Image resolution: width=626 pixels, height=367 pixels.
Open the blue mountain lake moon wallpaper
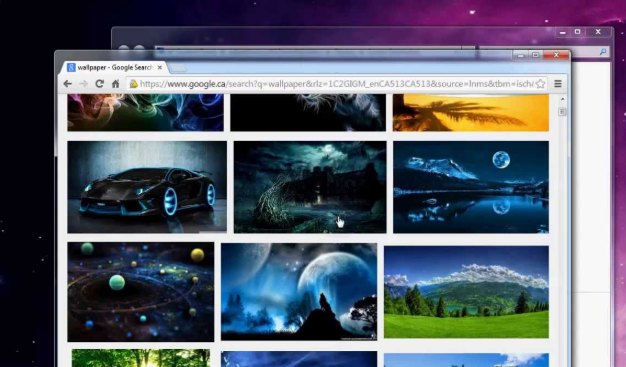pos(471,187)
